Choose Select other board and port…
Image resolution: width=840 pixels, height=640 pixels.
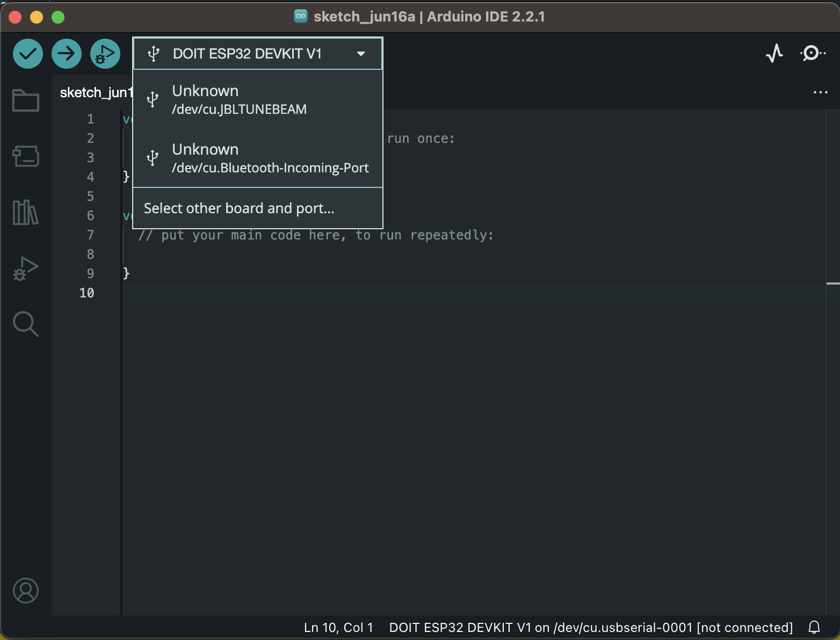tap(258, 208)
